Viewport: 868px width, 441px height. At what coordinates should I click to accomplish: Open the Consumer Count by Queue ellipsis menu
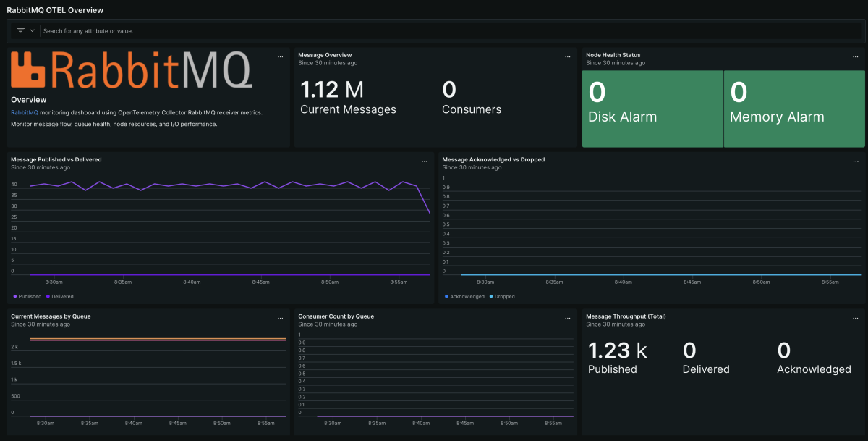point(568,318)
